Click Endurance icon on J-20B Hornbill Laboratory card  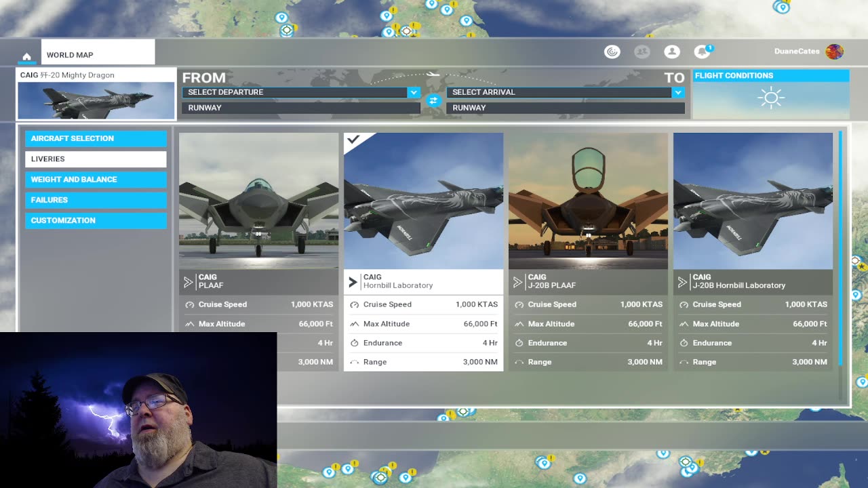684,343
